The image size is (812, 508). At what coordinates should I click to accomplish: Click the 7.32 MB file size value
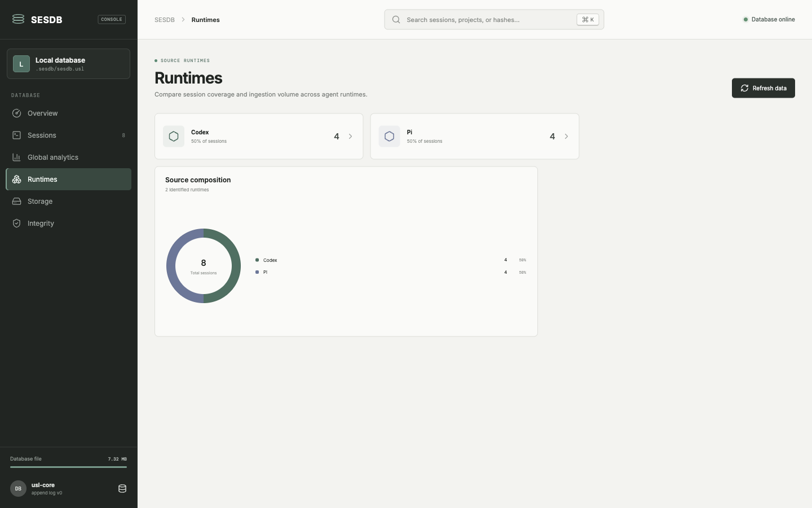[117, 459]
